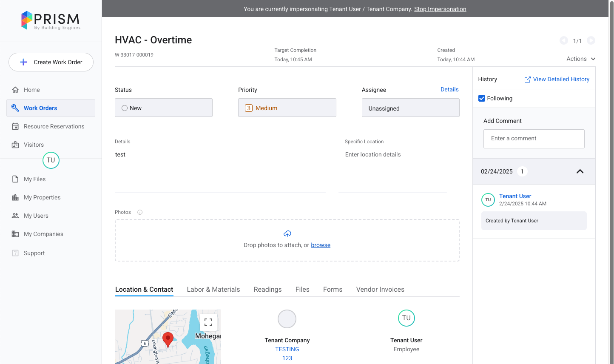Open the Vendor Invoices tab
Screen dimensions: 614x364
(380, 289)
